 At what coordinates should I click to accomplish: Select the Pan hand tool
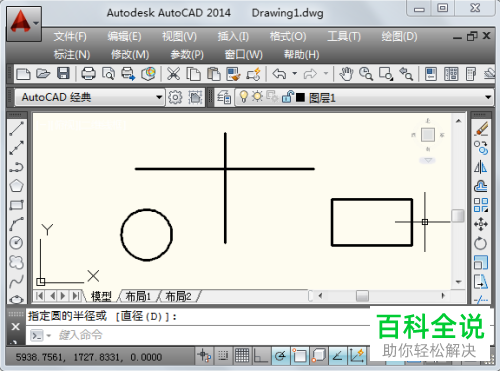[346, 74]
